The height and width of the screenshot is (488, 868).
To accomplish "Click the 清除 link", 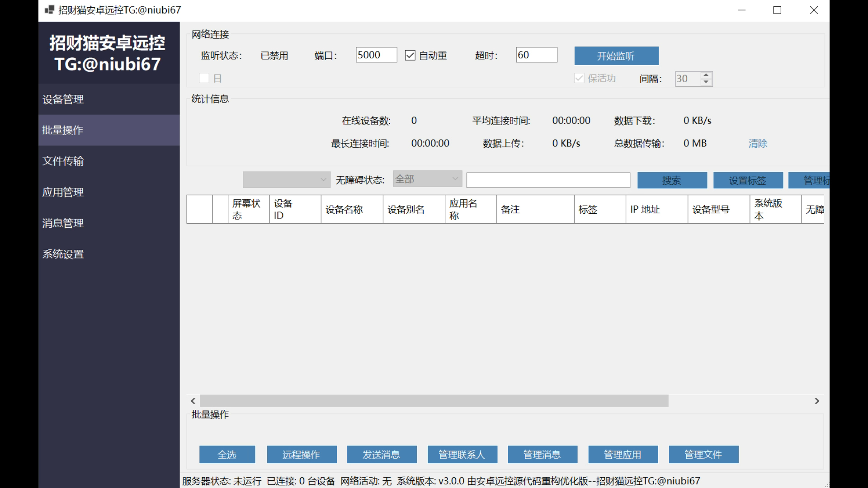I will pyautogui.click(x=758, y=143).
